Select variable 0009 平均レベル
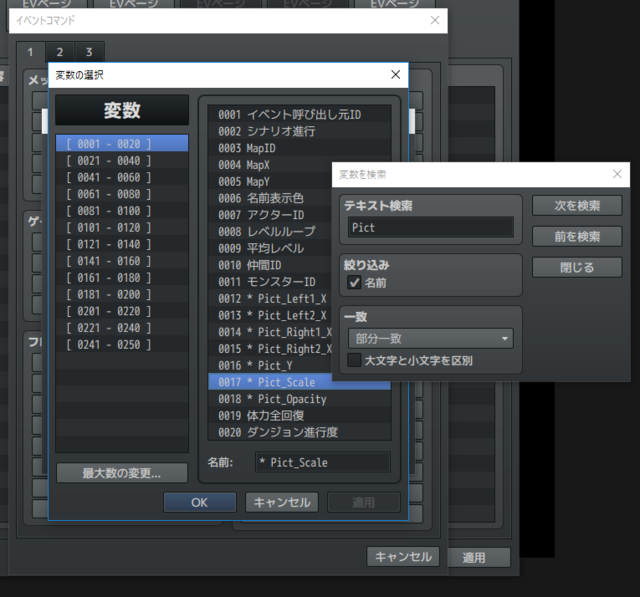The width and height of the screenshot is (640, 597). (270, 248)
